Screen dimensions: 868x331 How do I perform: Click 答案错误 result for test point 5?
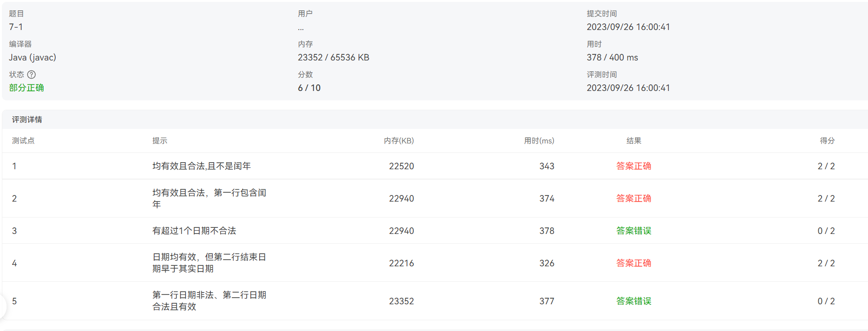click(x=634, y=301)
